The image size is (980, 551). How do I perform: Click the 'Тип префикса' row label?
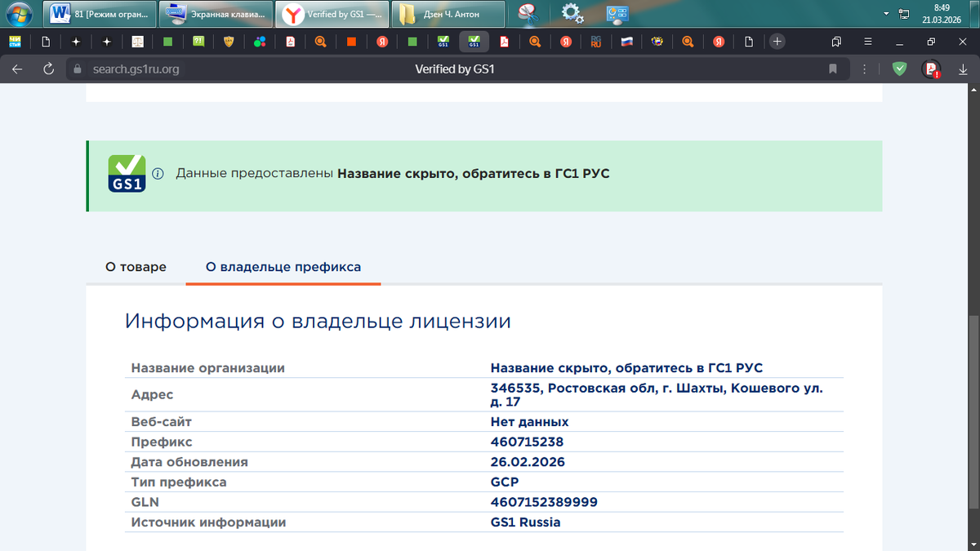pos(179,482)
